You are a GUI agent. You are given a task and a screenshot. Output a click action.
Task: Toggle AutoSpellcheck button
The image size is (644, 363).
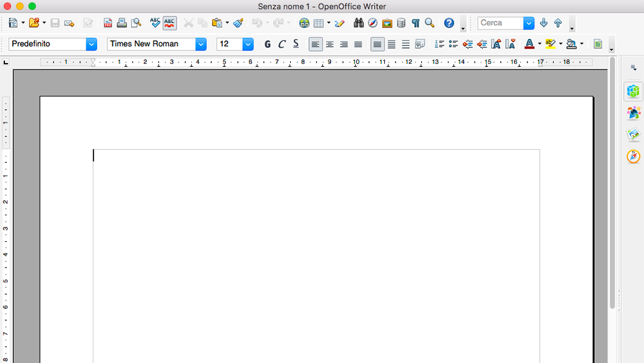(x=170, y=23)
